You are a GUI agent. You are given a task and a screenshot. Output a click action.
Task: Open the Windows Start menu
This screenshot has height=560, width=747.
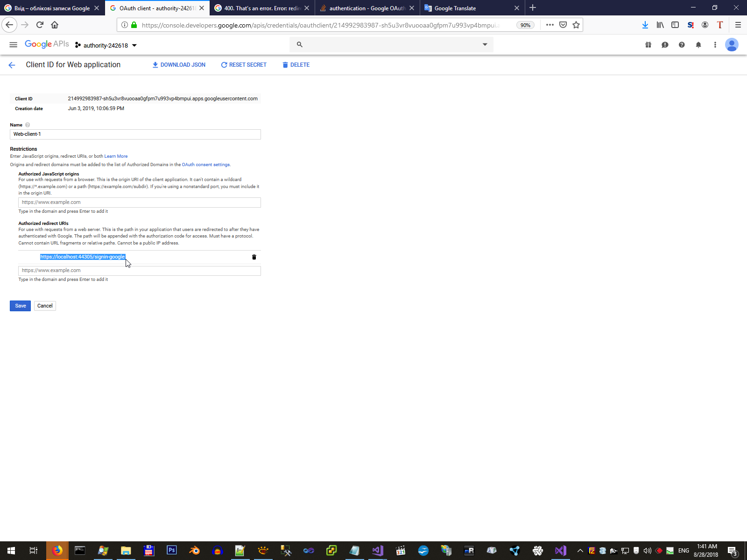11,551
